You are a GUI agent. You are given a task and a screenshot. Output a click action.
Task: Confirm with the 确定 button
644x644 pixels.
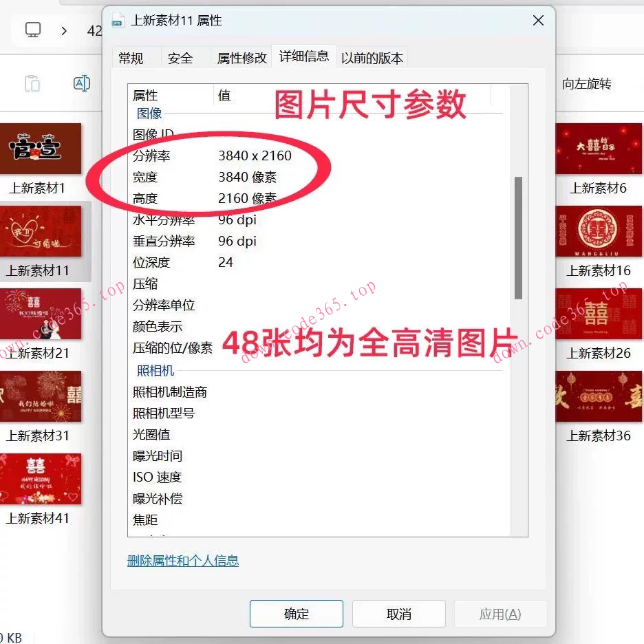point(296,613)
